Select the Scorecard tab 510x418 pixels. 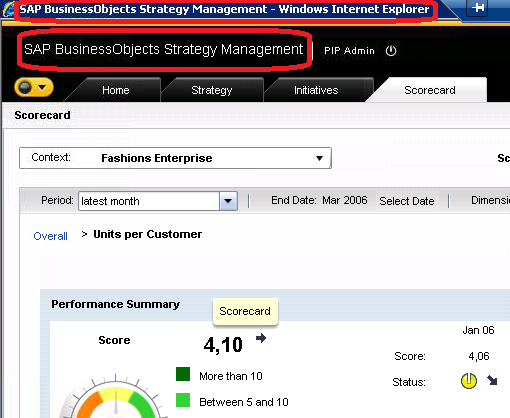coord(430,90)
